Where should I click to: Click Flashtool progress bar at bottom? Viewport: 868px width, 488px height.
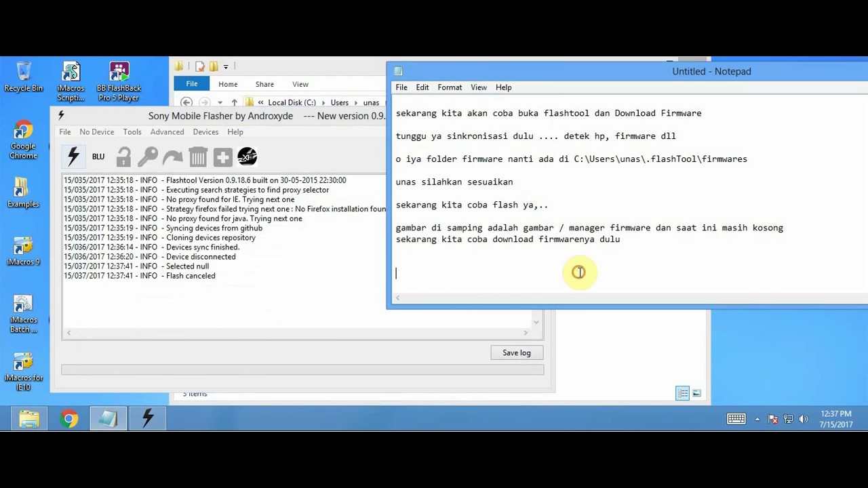pyautogui.click(x=302, y=370)
